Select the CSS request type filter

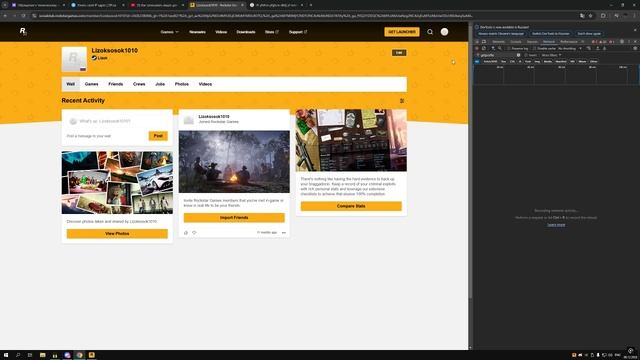pyautogui.click(x=512, y=62)
